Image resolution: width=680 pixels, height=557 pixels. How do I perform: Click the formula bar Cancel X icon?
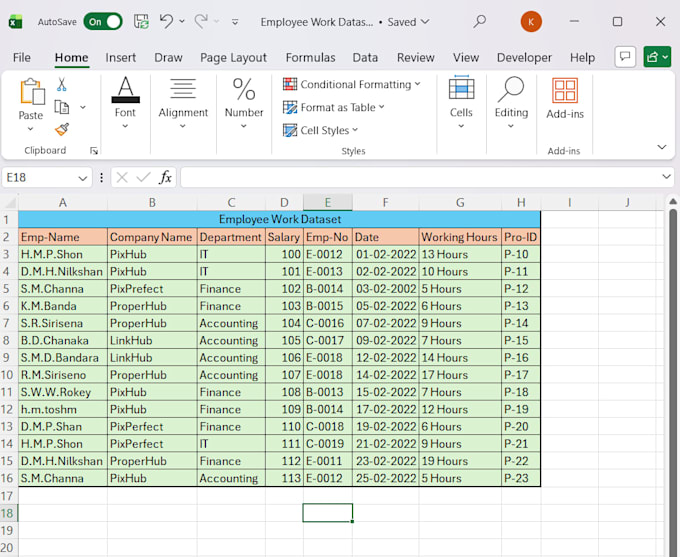click(122, 177)
